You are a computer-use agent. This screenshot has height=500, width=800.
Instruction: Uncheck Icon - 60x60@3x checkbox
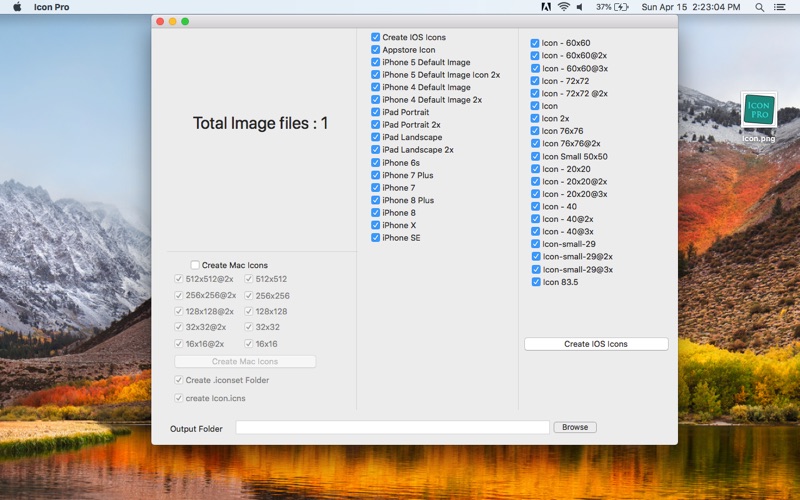point(535,68)
